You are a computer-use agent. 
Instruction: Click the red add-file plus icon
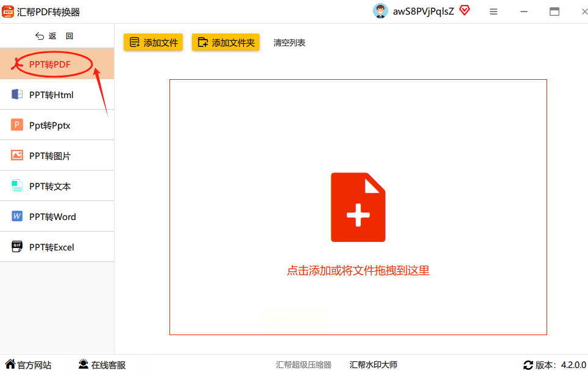(x=358, y=207)
